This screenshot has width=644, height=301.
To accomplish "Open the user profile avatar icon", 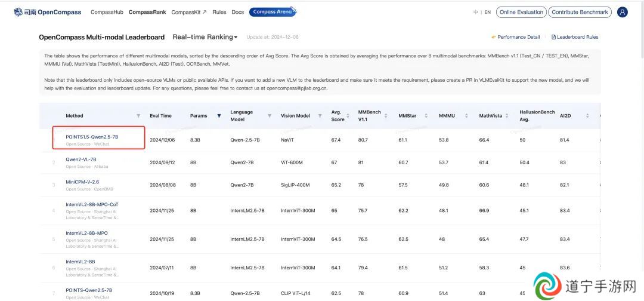I will click(x=623, y=13).
